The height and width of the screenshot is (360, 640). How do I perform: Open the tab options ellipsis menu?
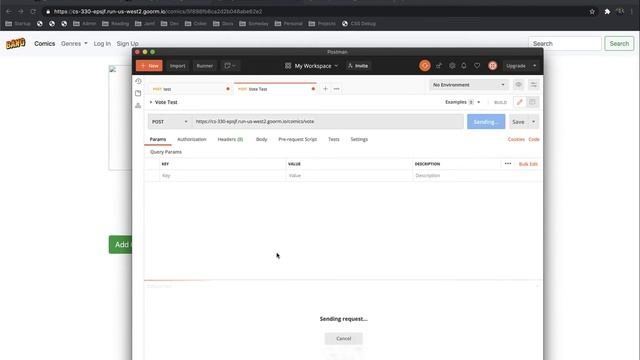pos(336,89)
